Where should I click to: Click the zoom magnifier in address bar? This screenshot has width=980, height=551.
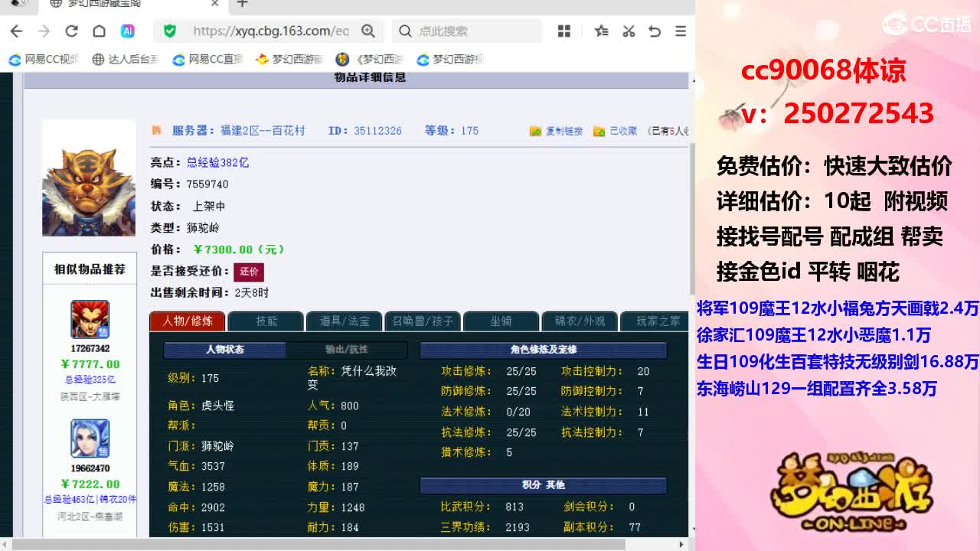pyautogui.click(x=368, y=31)
